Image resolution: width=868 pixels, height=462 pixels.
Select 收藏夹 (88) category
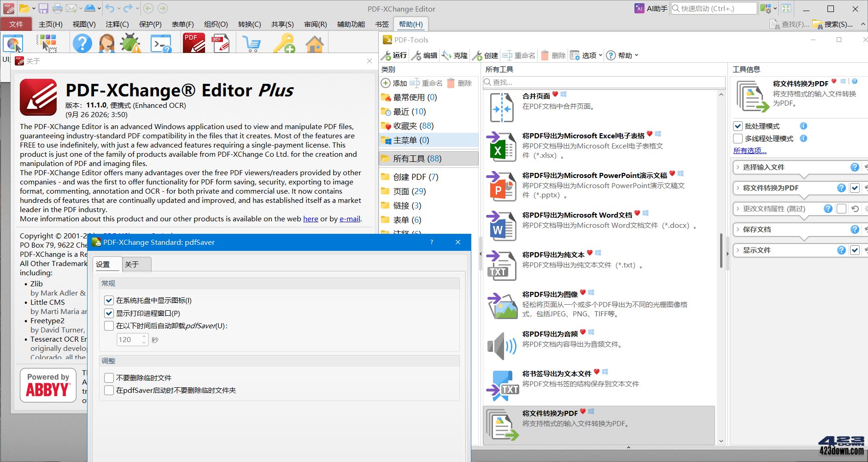[429, 126]
